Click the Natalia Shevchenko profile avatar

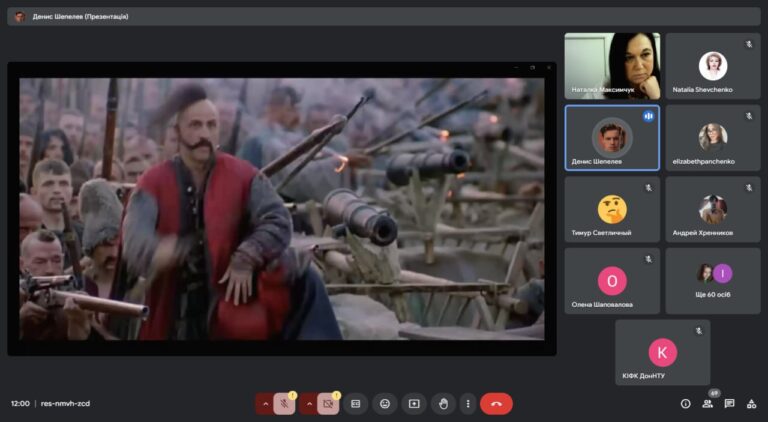point(713,66)
